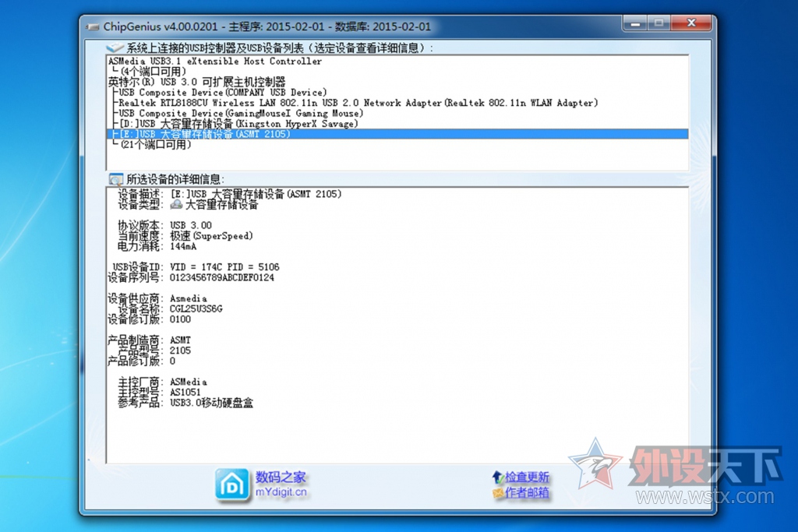798x532 pixels.
Task: Click the mass storage drive icon beside 大容量存储设备
Action: point(176,204)
